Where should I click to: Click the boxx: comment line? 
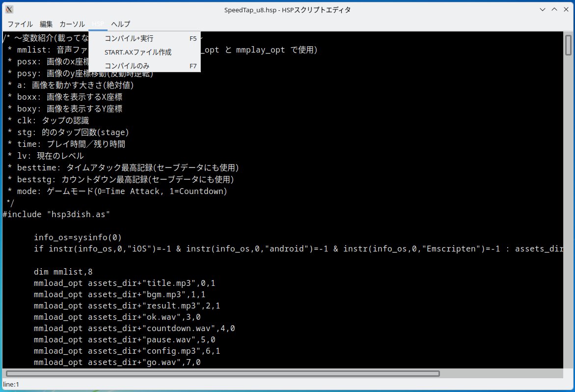65,97
